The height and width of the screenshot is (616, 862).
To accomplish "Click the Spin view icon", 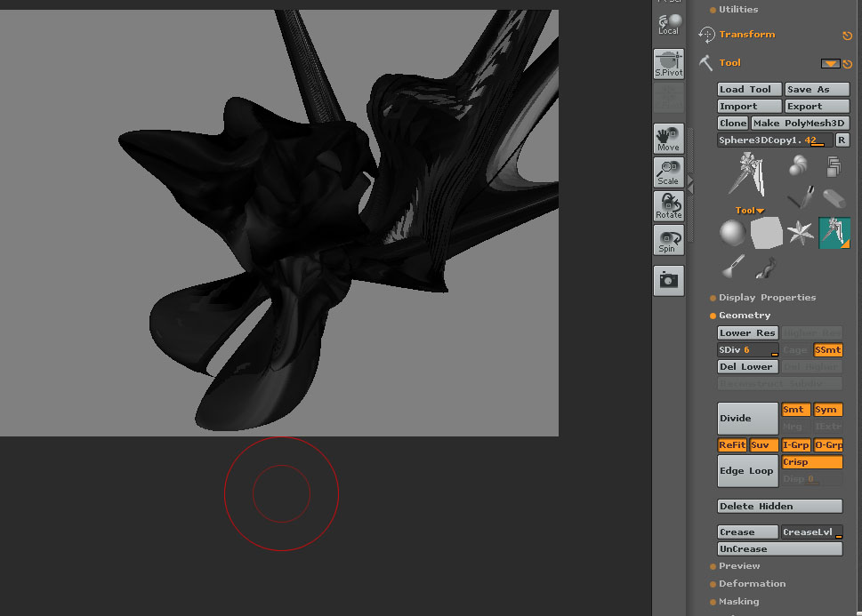I will (x=668, y=240).
